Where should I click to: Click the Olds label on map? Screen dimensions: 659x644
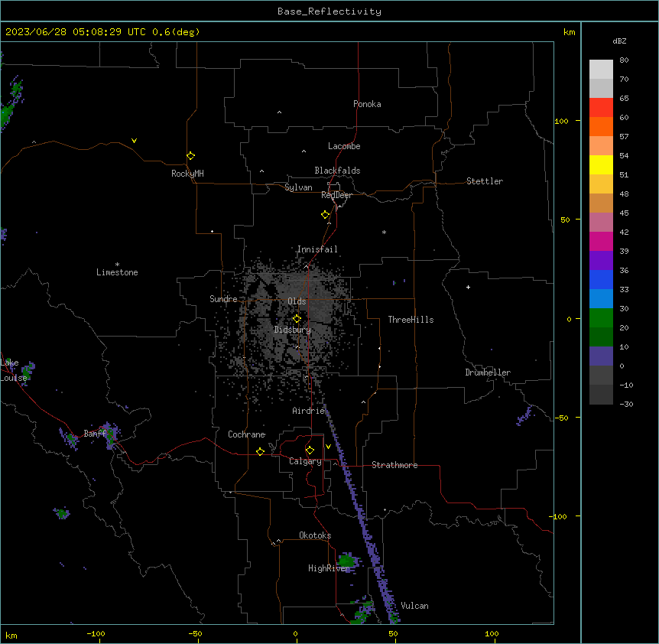click(x=297, y=301)
